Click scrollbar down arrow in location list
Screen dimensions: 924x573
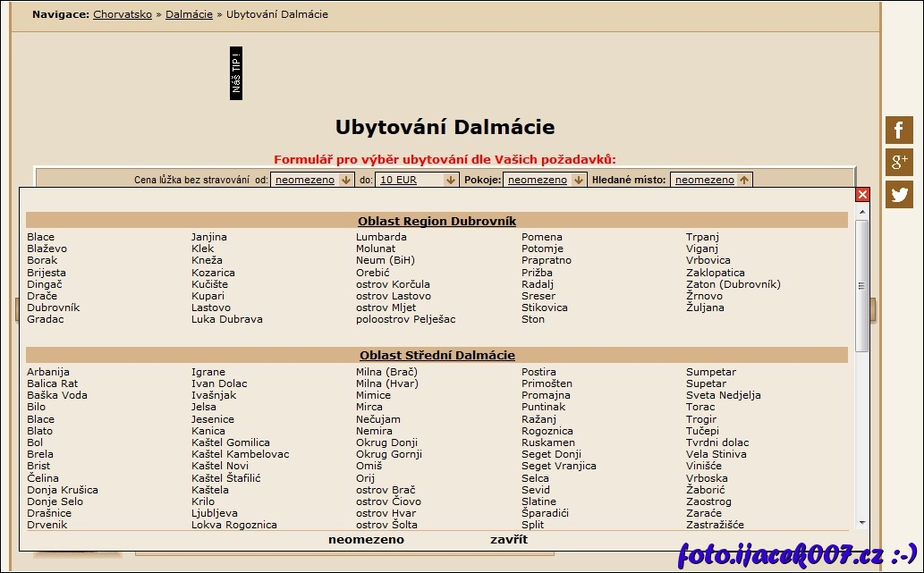(x=862, y=523)
